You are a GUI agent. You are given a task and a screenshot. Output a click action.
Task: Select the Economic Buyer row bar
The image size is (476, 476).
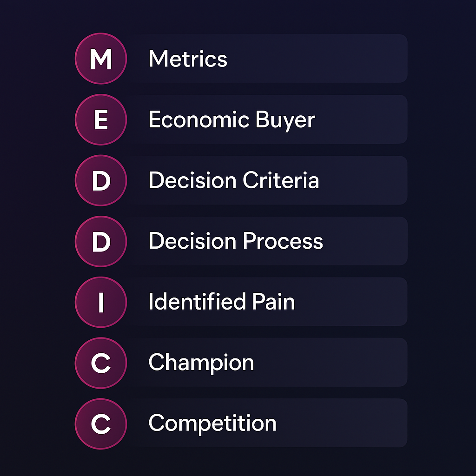click(268, 119)
